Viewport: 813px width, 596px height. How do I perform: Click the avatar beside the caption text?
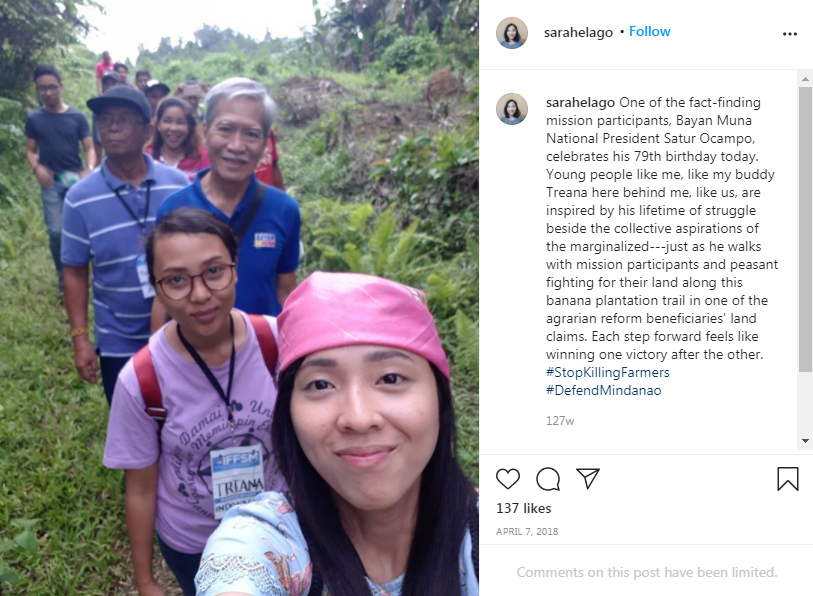(x=512, y=109)
